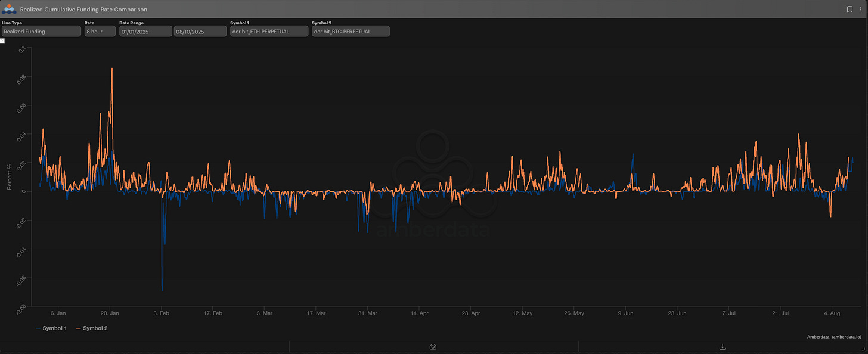Click the 21. Jul x-axis label
868x354 pixels.
click(x=780, y=313)
